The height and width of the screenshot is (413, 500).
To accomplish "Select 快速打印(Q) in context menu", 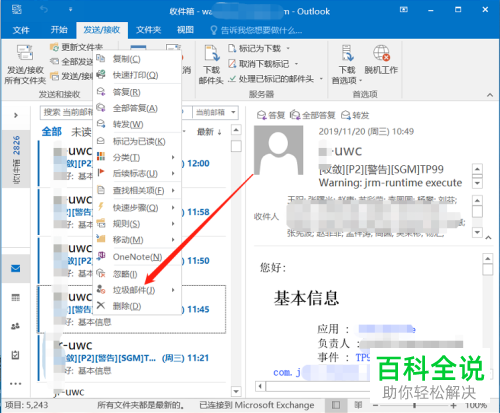I will click(x=137, y=75).
